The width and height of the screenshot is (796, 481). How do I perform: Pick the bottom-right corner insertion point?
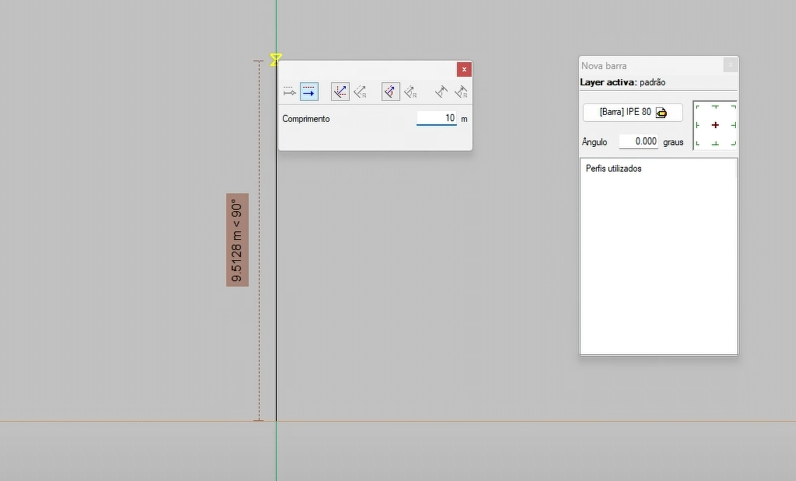[x=732, y=143]
